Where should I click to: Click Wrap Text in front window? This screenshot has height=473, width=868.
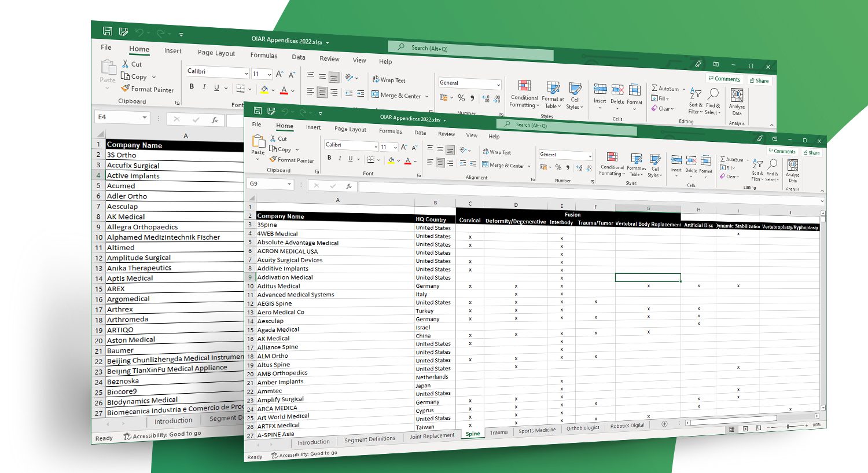496,152
